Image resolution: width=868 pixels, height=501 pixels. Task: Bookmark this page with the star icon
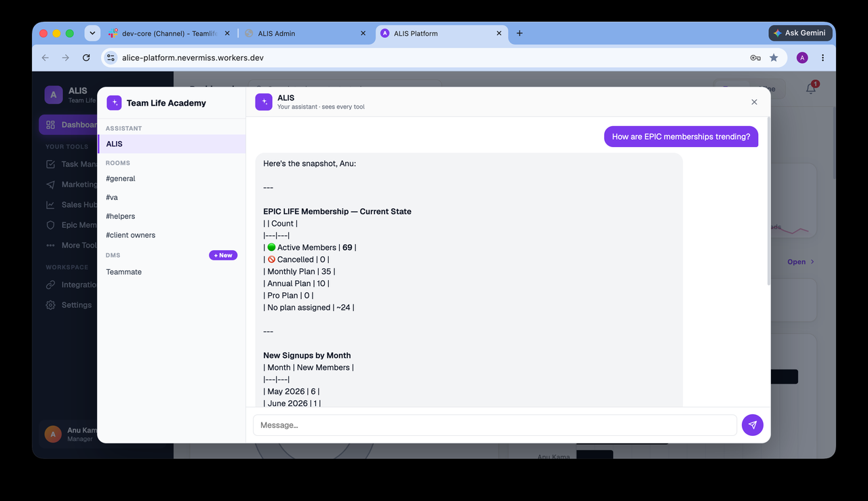774,58
